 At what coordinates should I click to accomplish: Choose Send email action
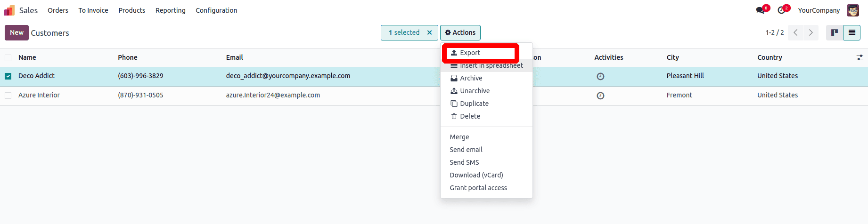tap(486, 150)
